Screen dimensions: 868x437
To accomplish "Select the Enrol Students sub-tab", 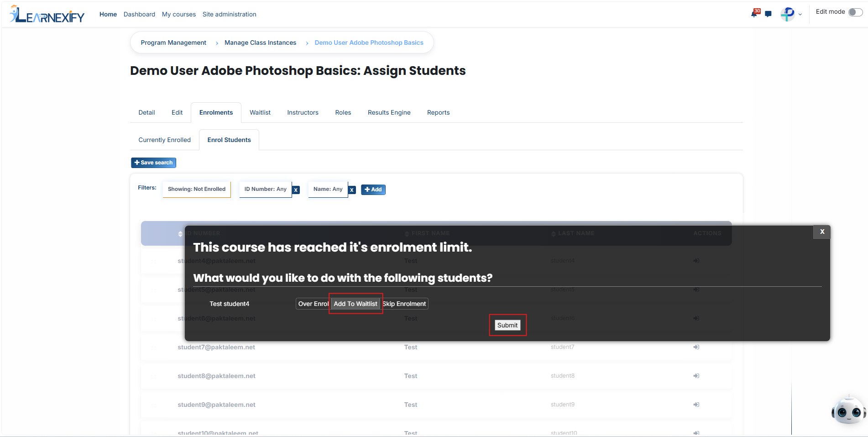I will click(x=229, y=140).
